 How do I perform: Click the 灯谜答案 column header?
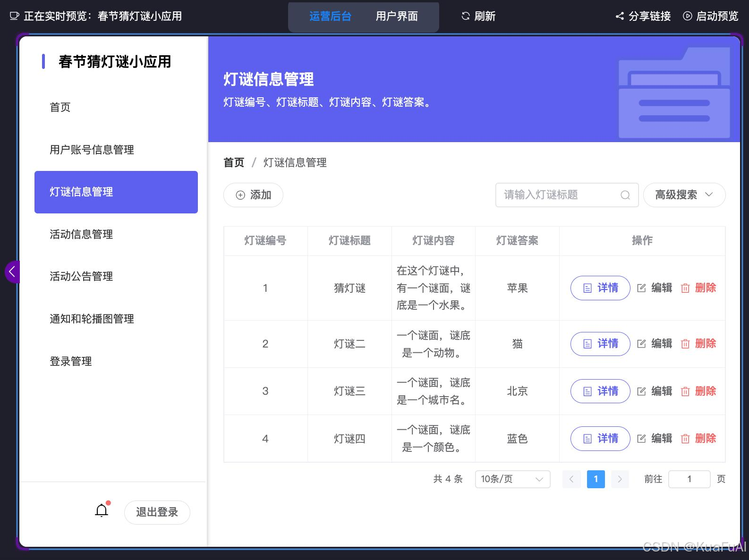point(518,241)
